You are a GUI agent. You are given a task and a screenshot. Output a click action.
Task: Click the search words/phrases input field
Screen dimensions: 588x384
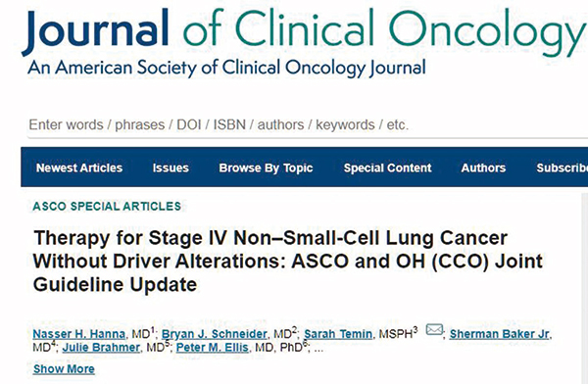tap(308, 124)
